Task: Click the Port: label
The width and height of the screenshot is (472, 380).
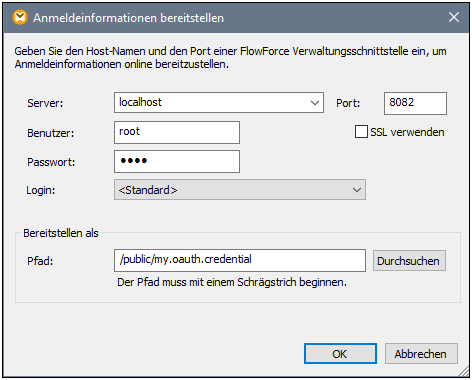Action: pyautogui.click(x=348, y=103)
